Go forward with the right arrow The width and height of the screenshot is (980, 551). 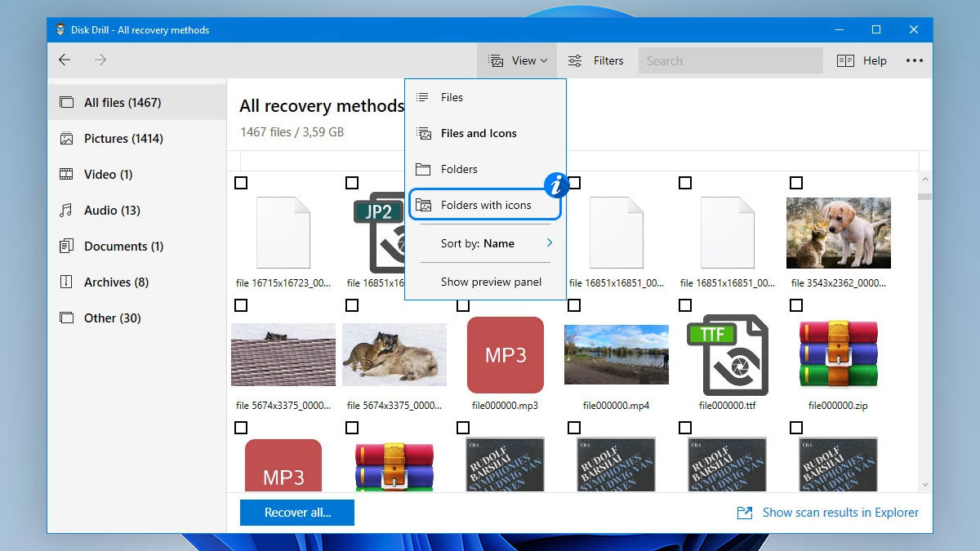[100, 60]
